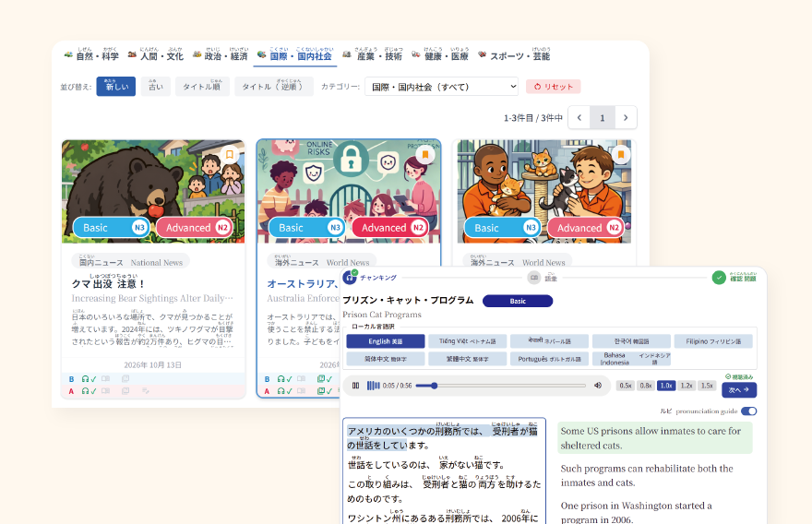Open Advanced N2 level of prison cat article
This screenshot has height=524, width=812.
(586, 227)
